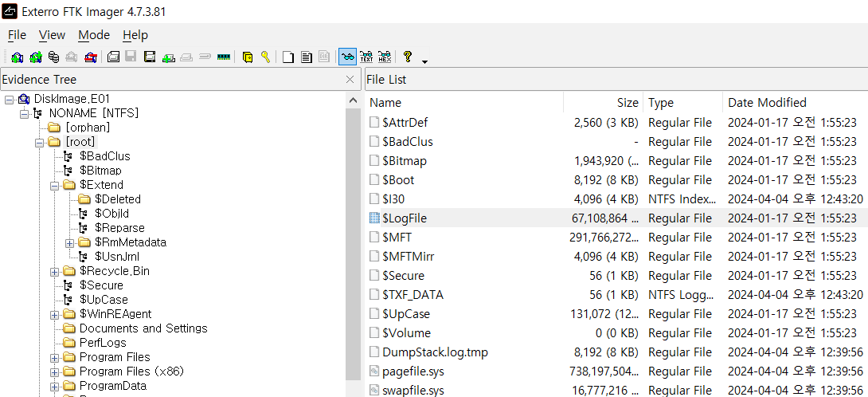This screenshot has height=397, width=868.
Task: Toggle Hex view mode glasses icon
Action: point(385,57)
